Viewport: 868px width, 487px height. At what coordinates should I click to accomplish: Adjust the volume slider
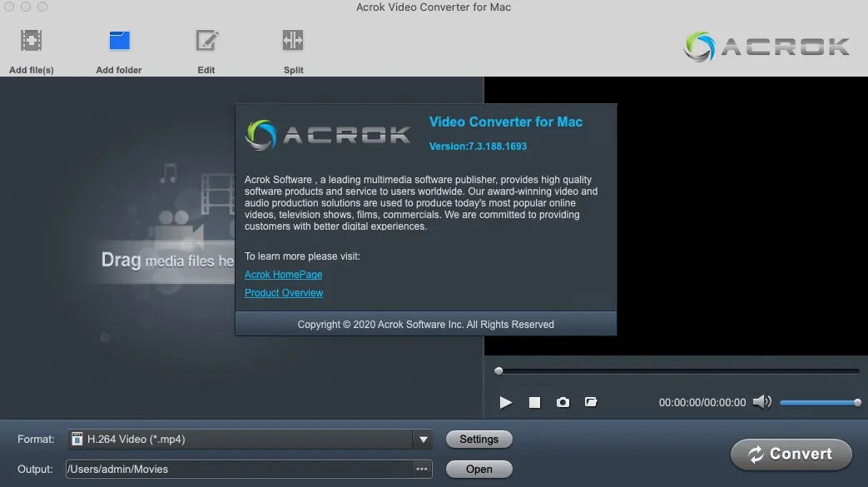point(818,403)
